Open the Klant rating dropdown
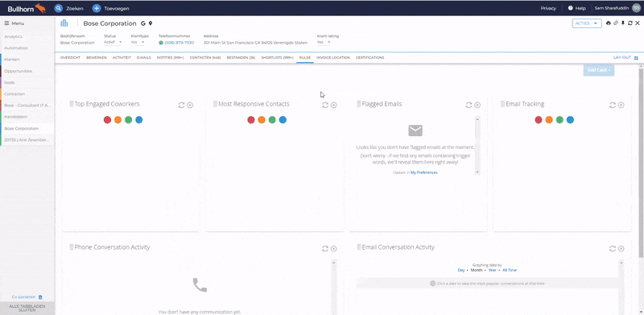 (x=324, y=43)
